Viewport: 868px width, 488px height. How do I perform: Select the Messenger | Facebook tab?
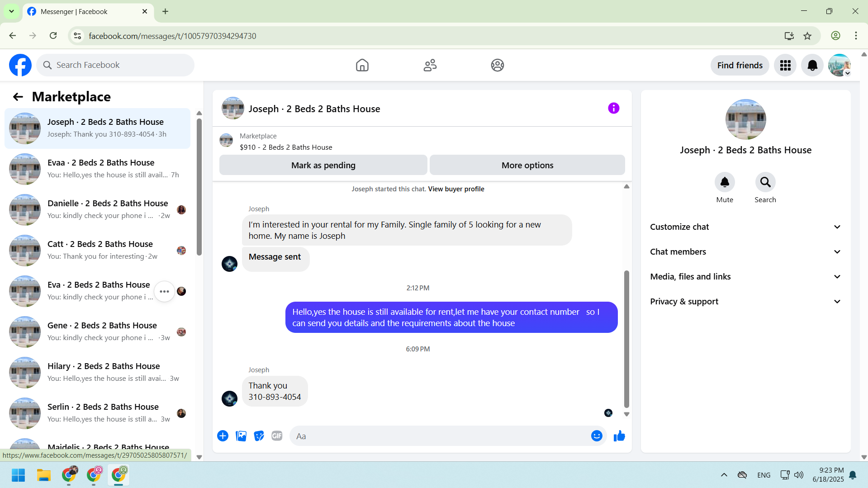(x=88, y=12)
